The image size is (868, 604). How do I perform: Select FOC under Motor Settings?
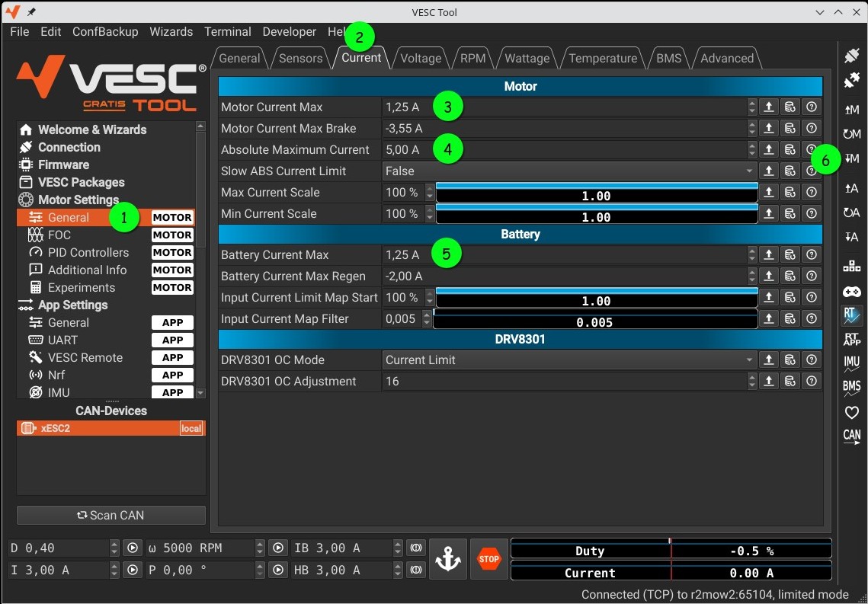coord(59,235)
